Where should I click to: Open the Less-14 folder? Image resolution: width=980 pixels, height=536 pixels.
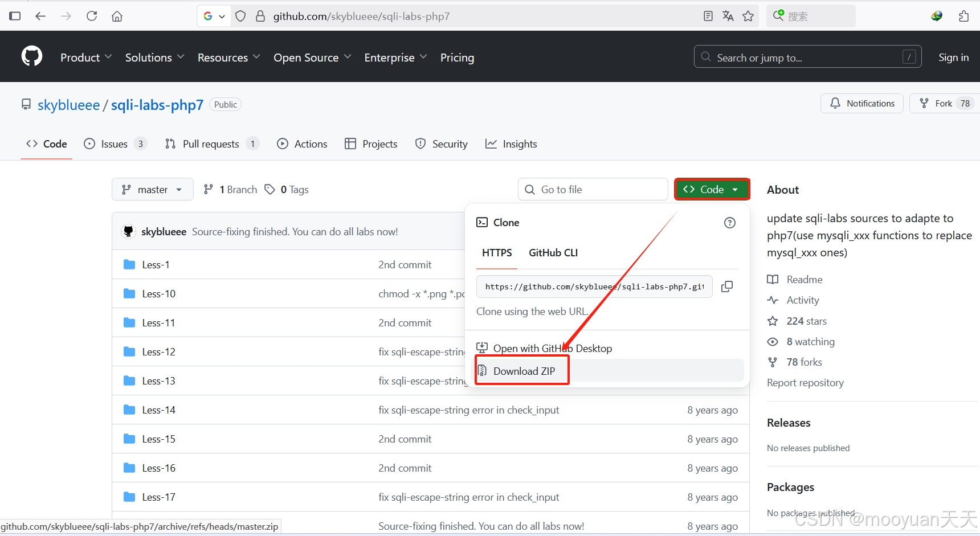pyautogui.click(x=159, y=410)
